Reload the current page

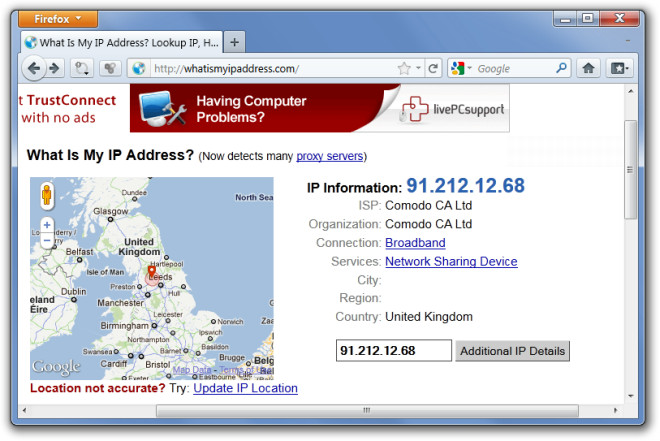433,68
